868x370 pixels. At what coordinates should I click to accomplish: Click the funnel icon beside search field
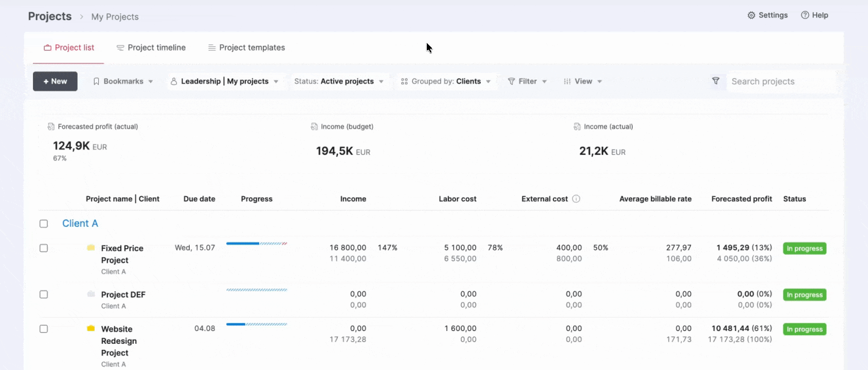(x=715, y=81)
